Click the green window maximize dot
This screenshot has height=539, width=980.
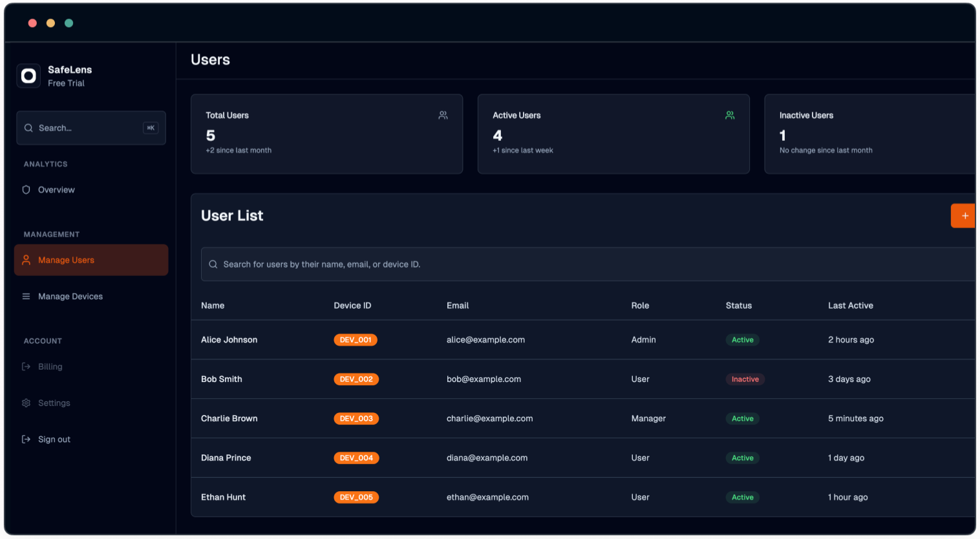[69, 23]
